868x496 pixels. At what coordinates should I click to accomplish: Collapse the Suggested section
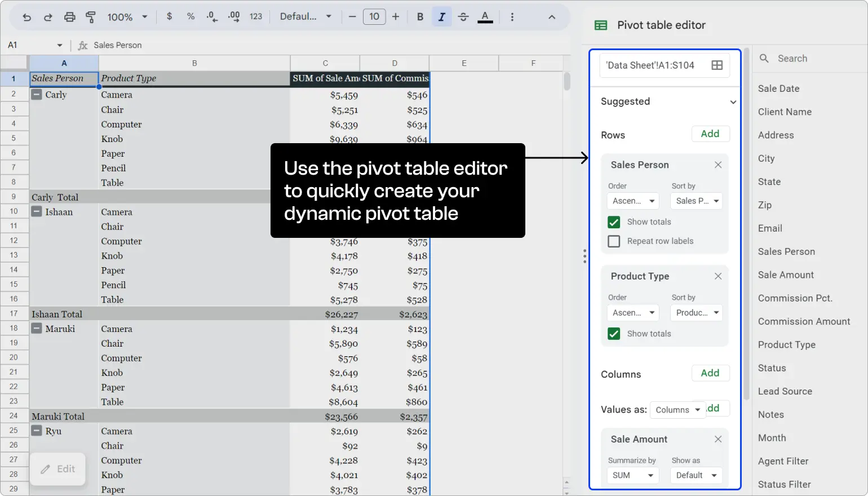[733, 101]
